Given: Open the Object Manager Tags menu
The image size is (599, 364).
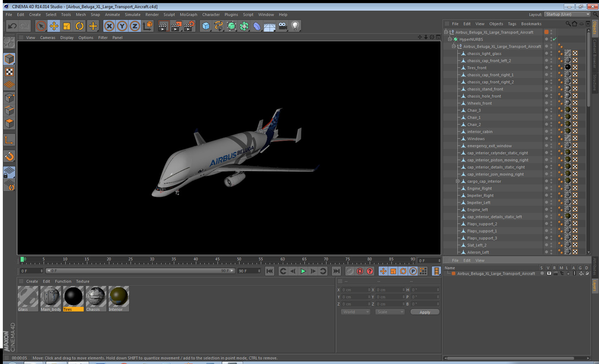Looking at the screenshot, I should (x=512, y=24).
